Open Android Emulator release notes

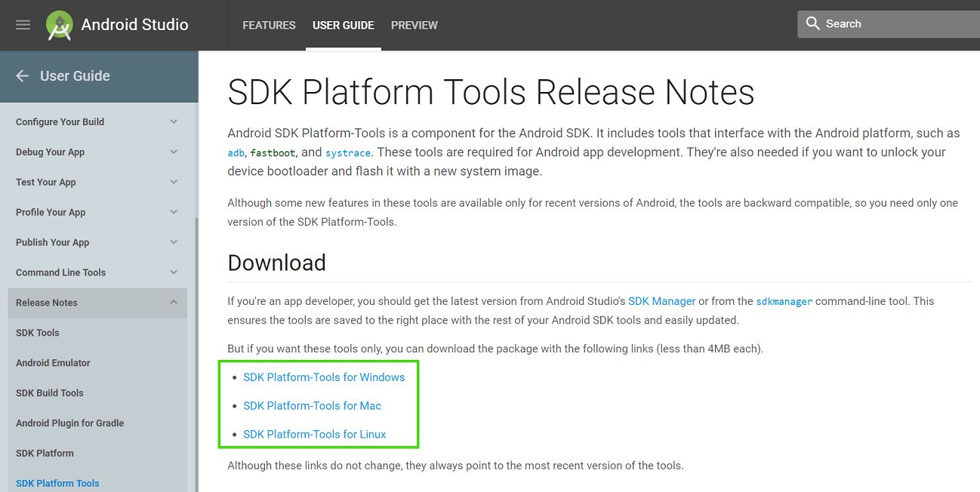(x=53, y=363)
